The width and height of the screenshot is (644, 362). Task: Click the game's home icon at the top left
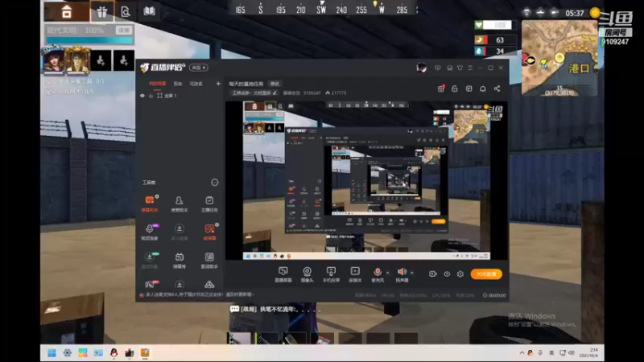pos(67,12)
